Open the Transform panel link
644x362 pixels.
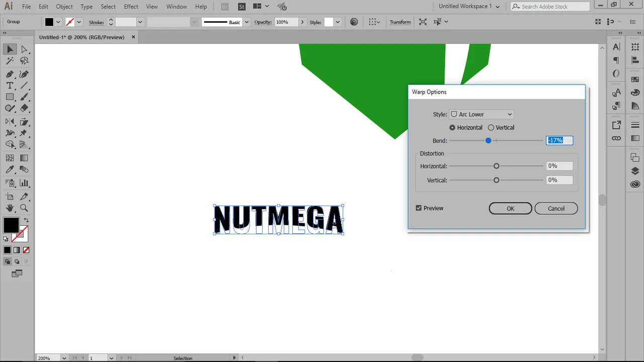pos(400,22)
